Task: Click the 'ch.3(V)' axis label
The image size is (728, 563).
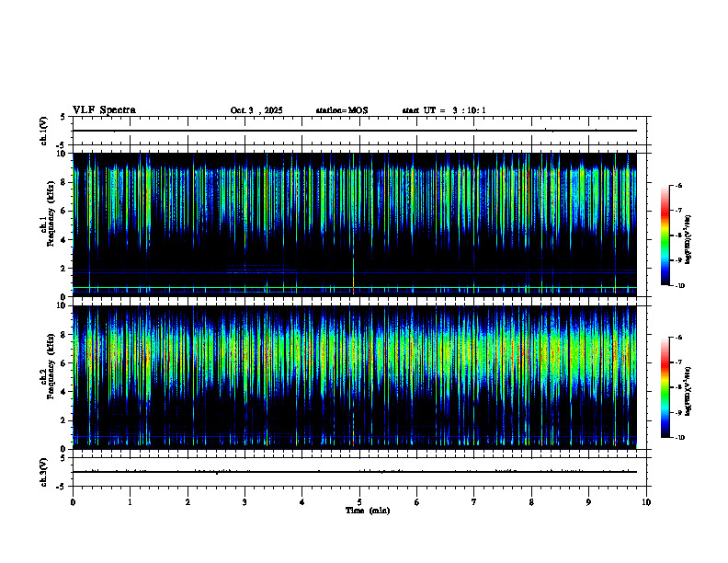Action: (x=43, y=473)
